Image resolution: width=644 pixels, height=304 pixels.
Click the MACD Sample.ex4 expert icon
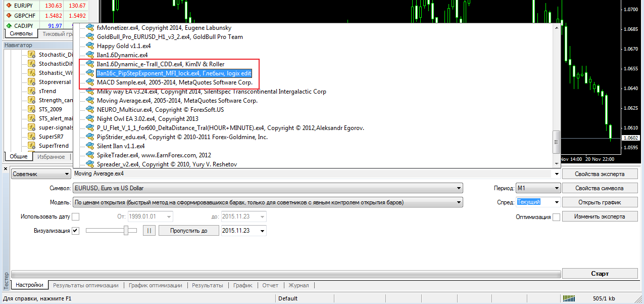[90, 82]
